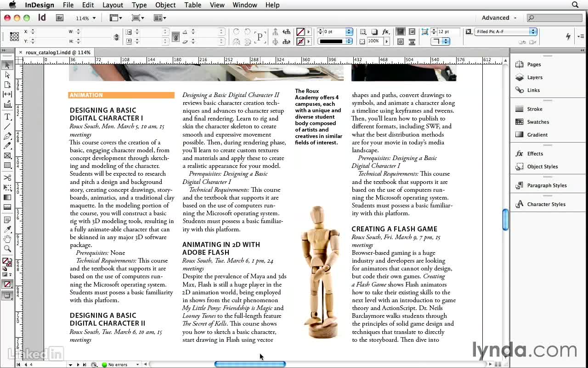The image size is (588, 368).
Task: Open the Table menu
Action: coord(193,5)
